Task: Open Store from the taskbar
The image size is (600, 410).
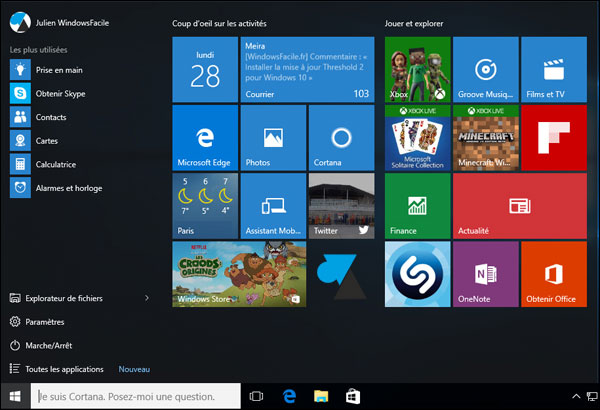Action: pyautogui.click(x=353, y=397)
